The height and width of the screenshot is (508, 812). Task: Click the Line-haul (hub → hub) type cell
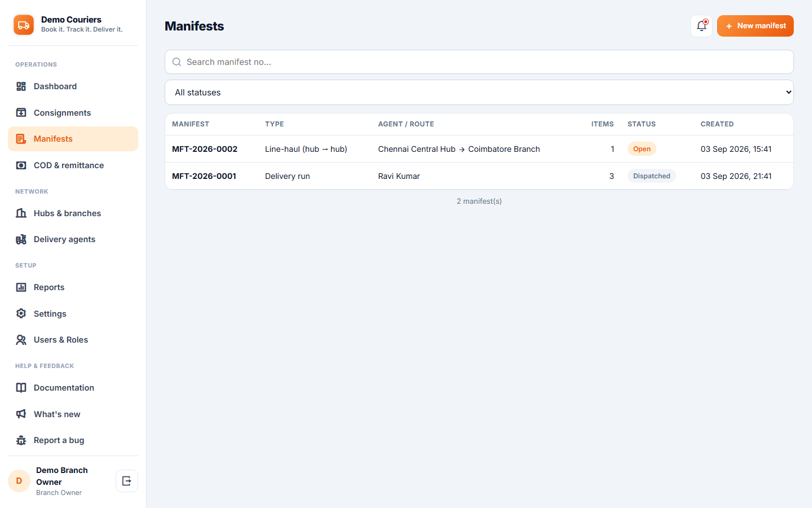pyautogui.click(x=306, y=149)
